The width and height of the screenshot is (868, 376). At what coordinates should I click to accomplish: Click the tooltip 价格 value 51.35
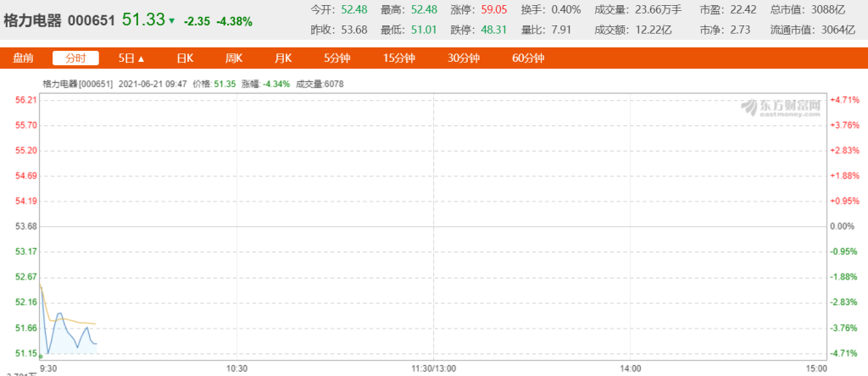click(x=225, y=84)
